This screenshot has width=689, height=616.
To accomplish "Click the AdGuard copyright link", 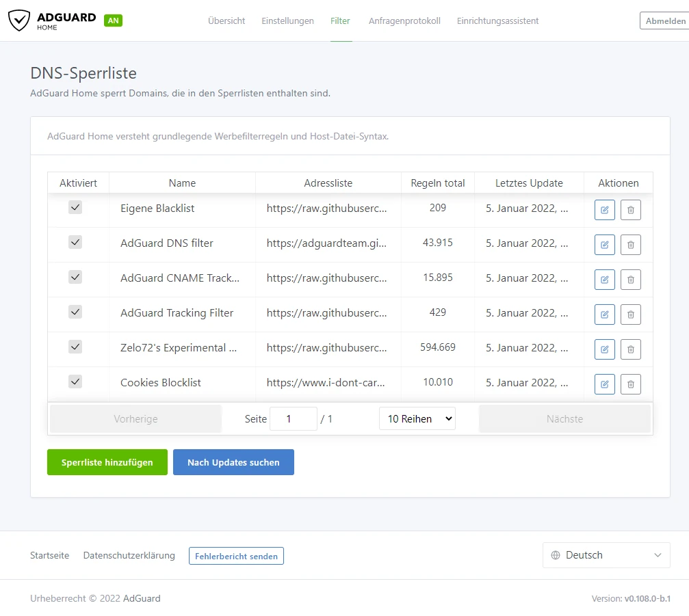I will 142,598.
